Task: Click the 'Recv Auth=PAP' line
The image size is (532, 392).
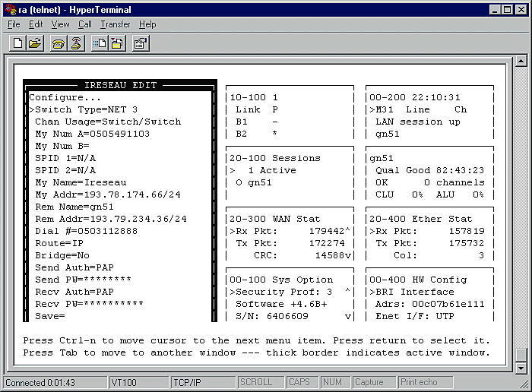Action: [x=74, y=292]
